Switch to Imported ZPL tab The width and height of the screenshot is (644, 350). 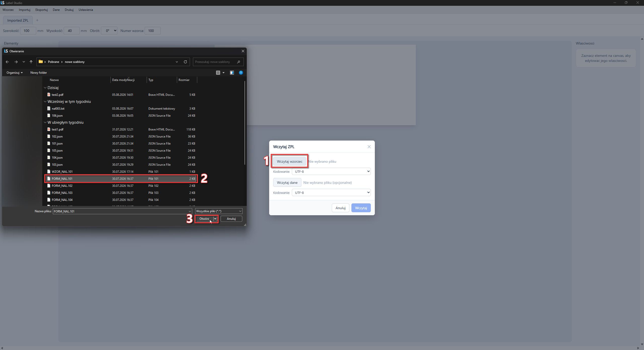click(18, 20)
